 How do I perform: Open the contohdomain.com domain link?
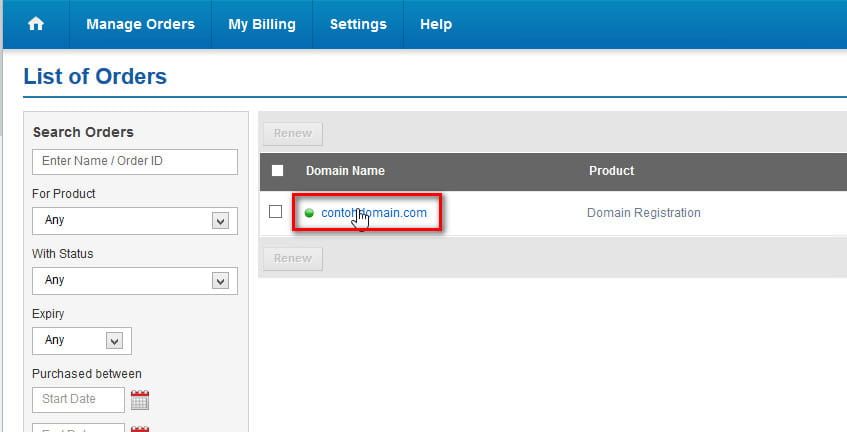374,213
